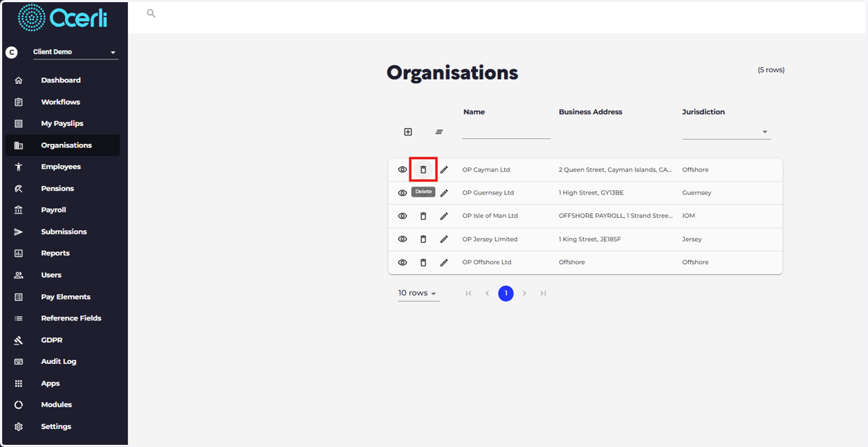868x447 pixels.
Task: Go to first page pagination arrow
Action: tap(469, 293)
